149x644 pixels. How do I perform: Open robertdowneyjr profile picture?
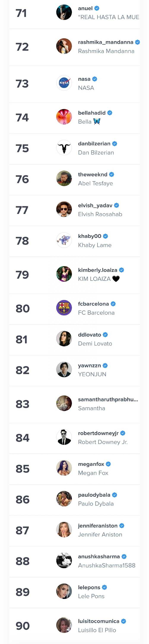pos(64,437)
